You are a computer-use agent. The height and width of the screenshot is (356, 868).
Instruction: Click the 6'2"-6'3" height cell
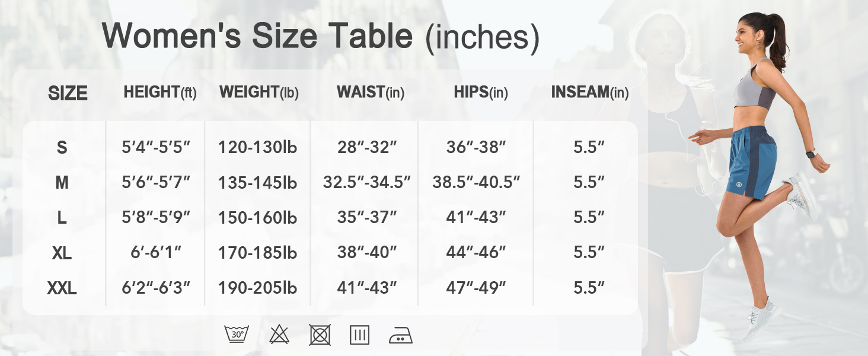[x=156, y=288]
